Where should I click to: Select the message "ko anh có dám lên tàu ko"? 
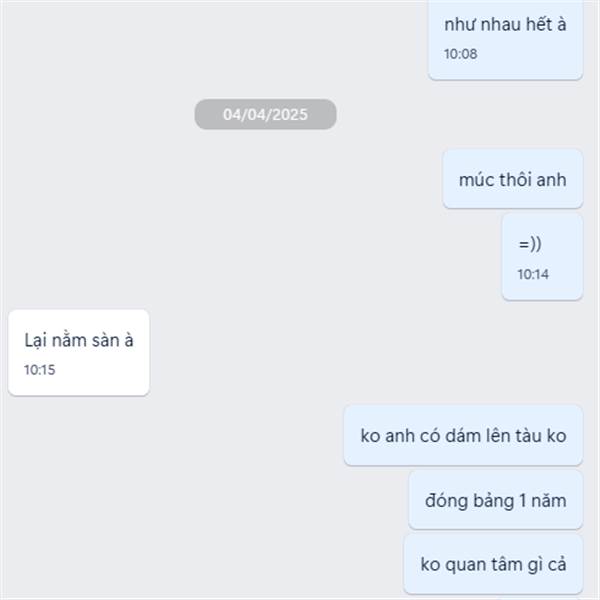(463, 436)
